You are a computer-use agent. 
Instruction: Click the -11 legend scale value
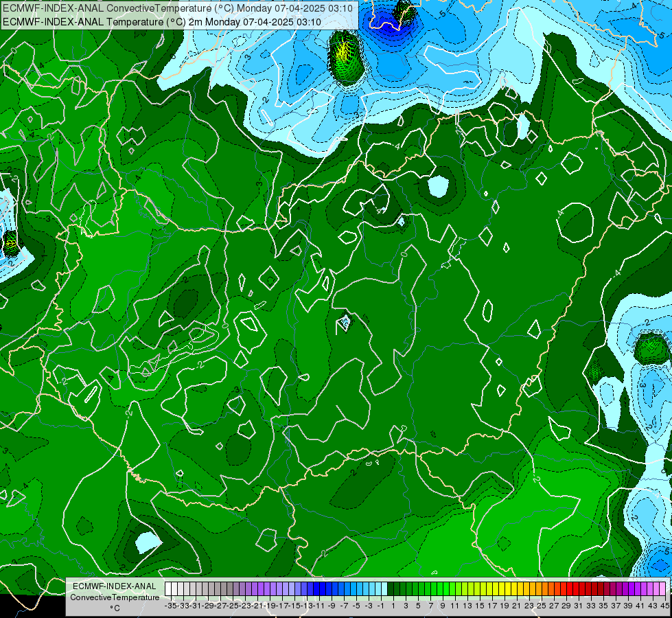(319, 606)
